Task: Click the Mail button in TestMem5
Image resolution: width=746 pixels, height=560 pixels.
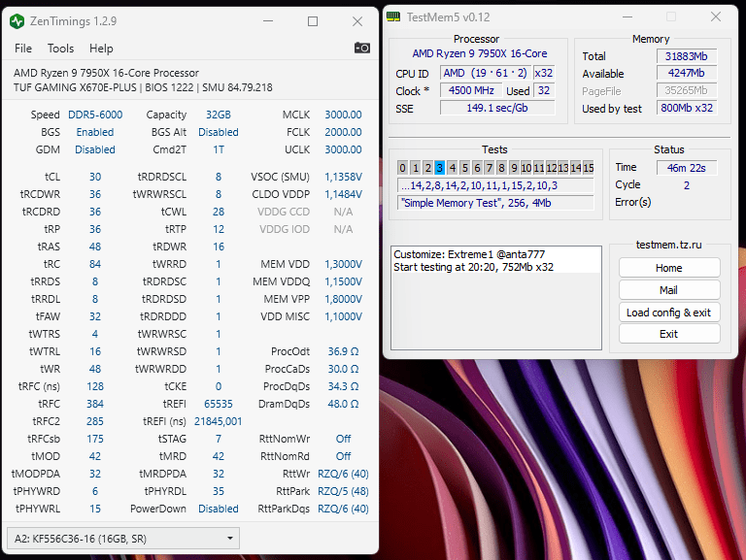Action: coord(669,290)
